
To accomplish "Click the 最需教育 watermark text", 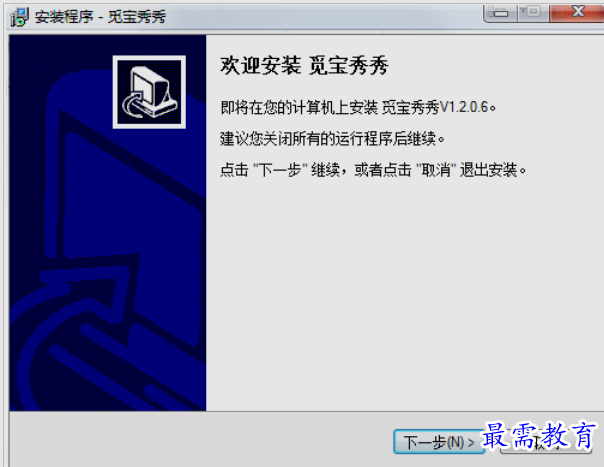I will 539,436.
